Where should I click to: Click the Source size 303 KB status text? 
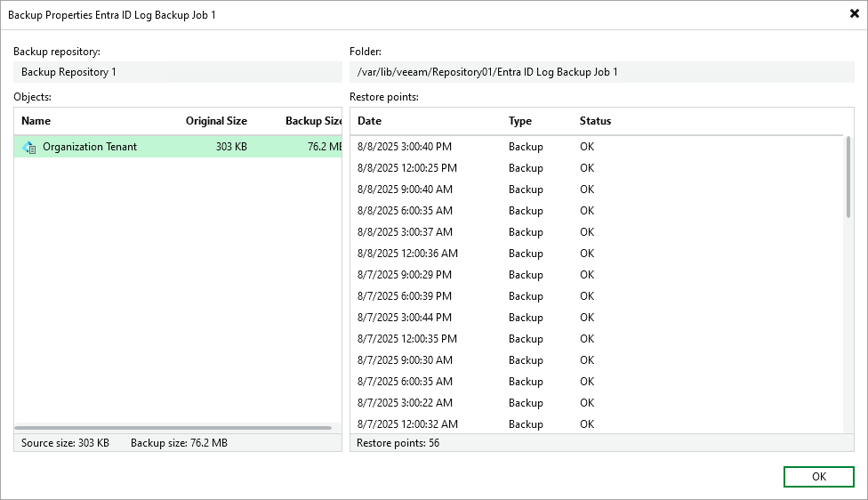(x=65, y=443)
